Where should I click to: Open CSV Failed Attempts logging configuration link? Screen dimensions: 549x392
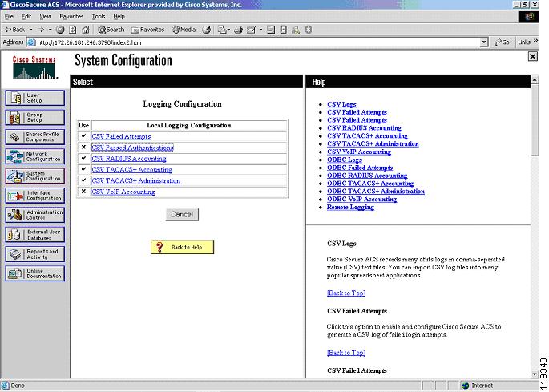tap(121, 136)
